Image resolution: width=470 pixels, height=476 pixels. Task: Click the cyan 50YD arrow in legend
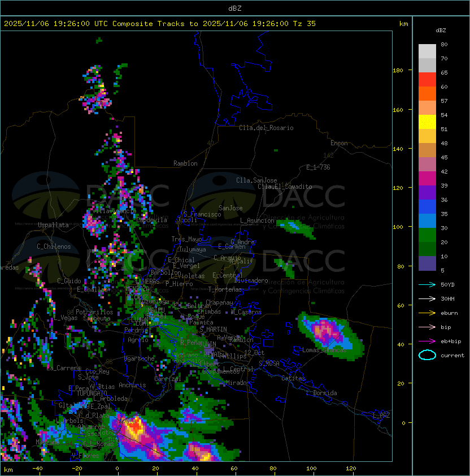[427, 285]
